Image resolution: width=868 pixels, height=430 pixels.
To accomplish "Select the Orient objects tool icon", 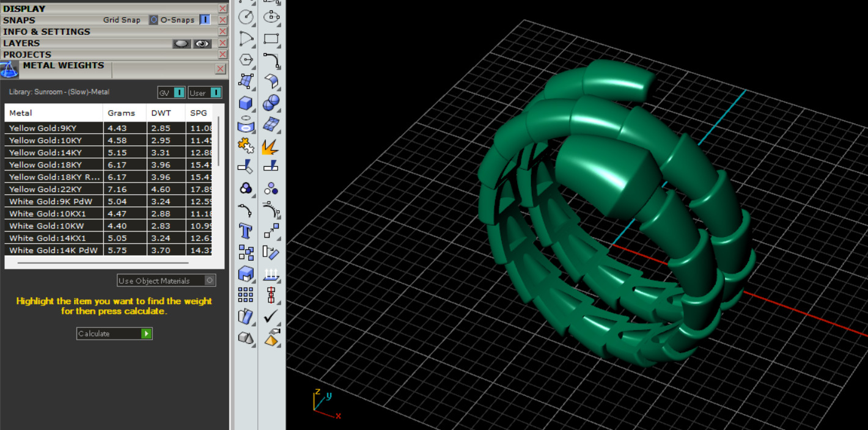I will point(271,252).
